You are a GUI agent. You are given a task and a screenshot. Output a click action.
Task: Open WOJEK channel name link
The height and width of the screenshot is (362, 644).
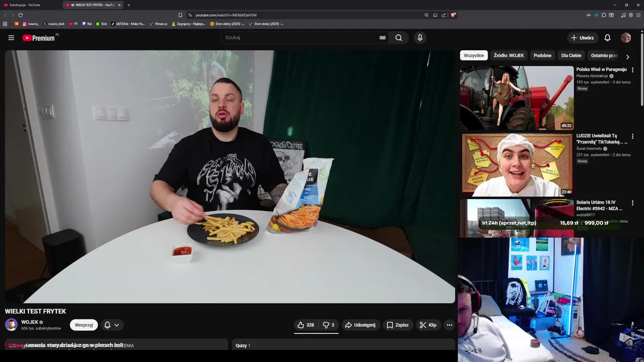(x=30, y=322)
